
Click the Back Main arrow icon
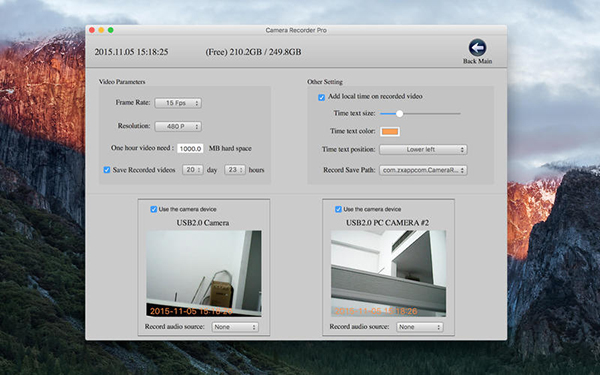(477, 48)
